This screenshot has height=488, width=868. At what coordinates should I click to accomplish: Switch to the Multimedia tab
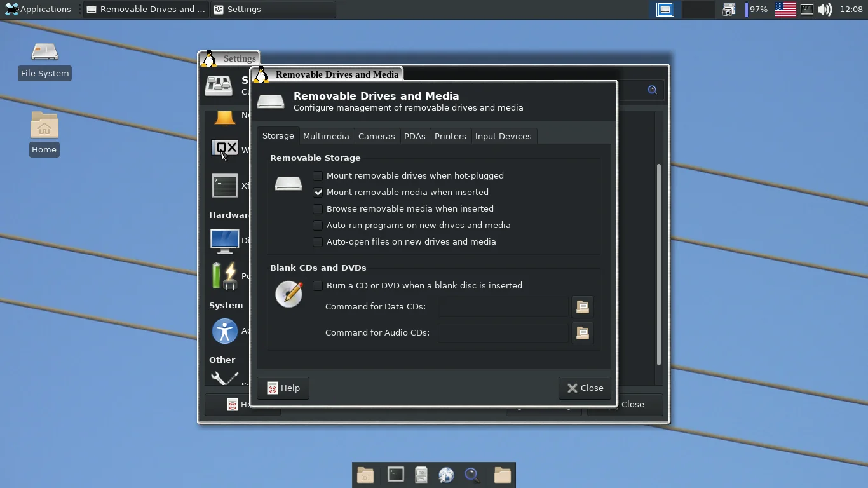pos(326,136)
